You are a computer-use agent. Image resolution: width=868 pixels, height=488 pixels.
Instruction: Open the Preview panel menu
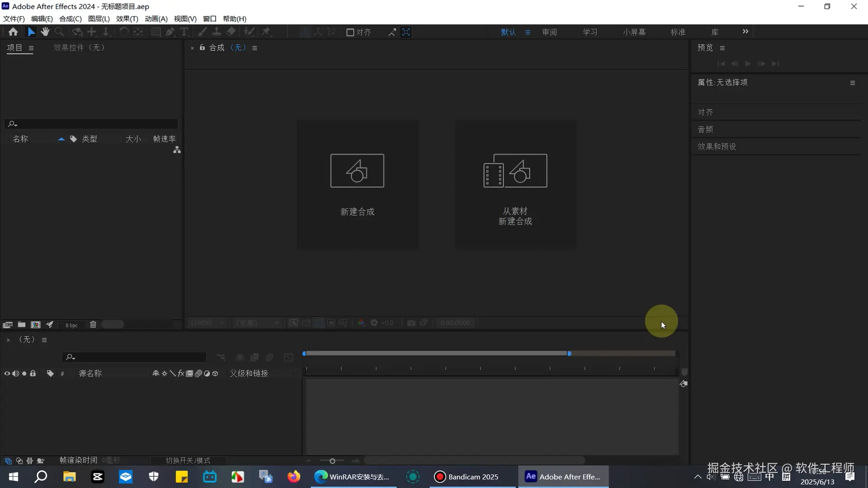722,48
